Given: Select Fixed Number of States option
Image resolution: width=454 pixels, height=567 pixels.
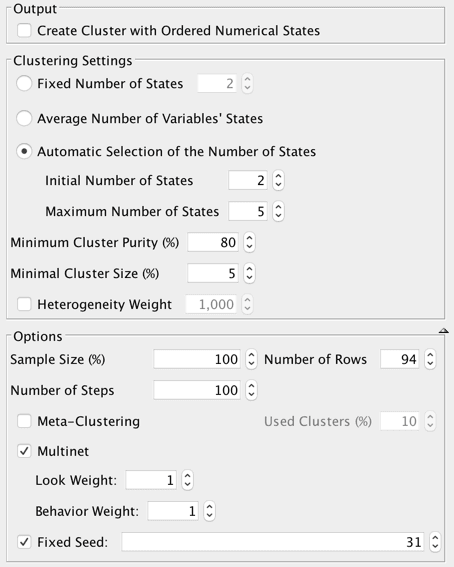Looking at the screenshot, I should coord(24,84).
